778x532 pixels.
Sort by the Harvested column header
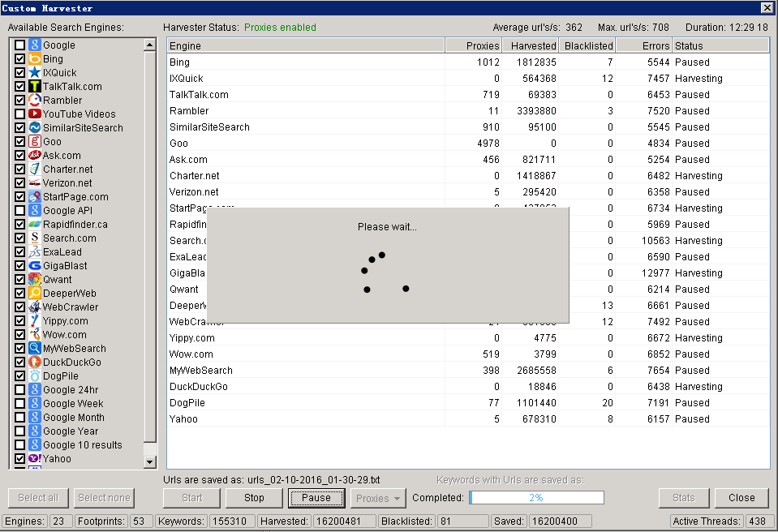(x=531, y=45)
